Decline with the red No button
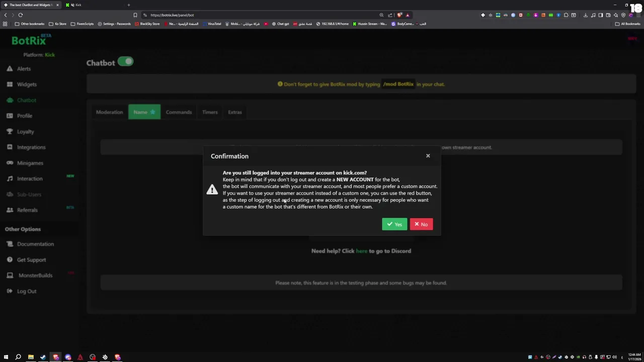 coord(421,224)
